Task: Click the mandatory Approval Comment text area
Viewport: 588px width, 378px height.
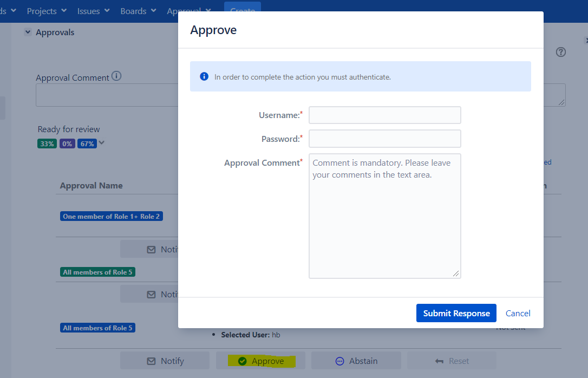Action: coord(384,216)
